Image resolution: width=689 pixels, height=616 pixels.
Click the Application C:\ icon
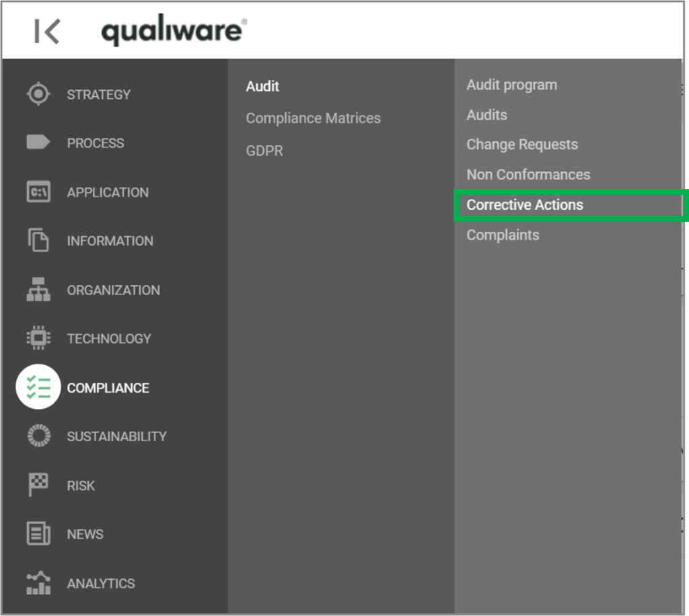coord(38,192)
